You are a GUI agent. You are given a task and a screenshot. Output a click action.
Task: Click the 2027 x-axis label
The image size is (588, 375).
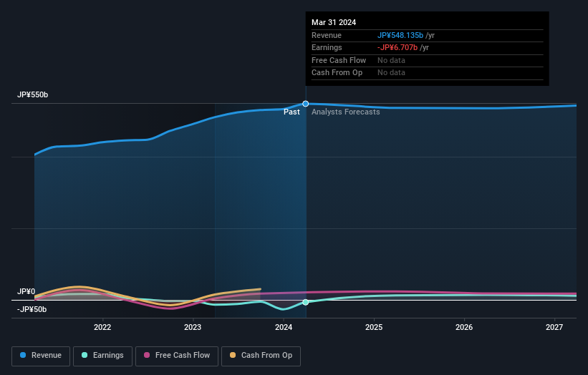[x=554, y=327]
